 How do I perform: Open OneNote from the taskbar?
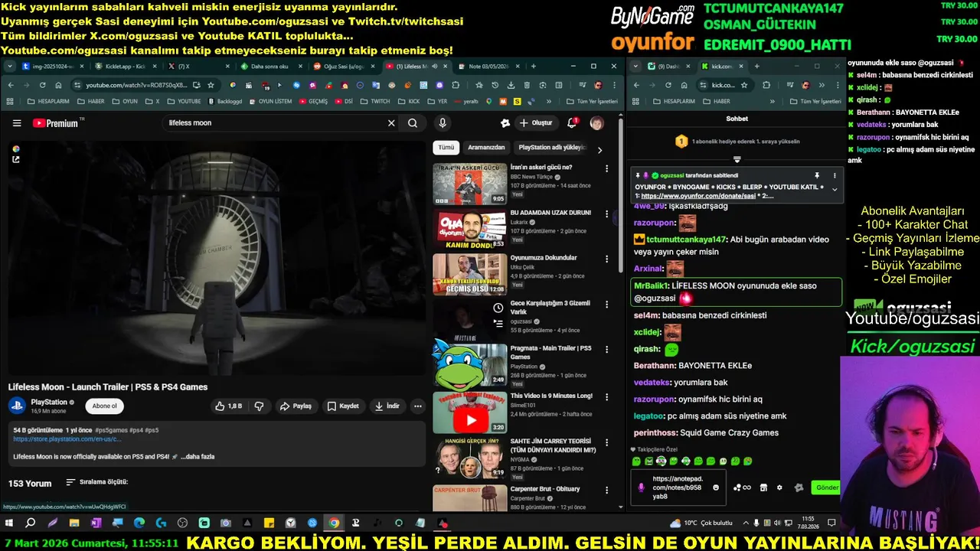click(96, 523)
